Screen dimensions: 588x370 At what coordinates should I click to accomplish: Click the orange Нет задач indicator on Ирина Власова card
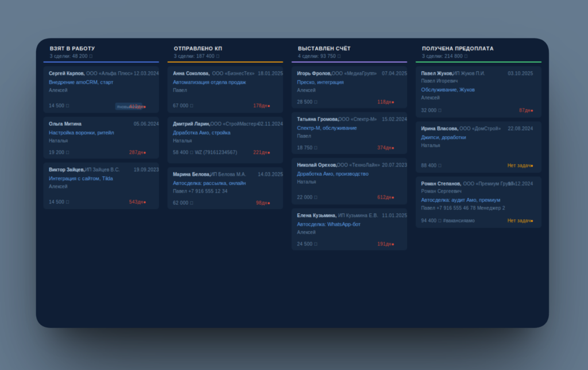(x=520, y=165)
